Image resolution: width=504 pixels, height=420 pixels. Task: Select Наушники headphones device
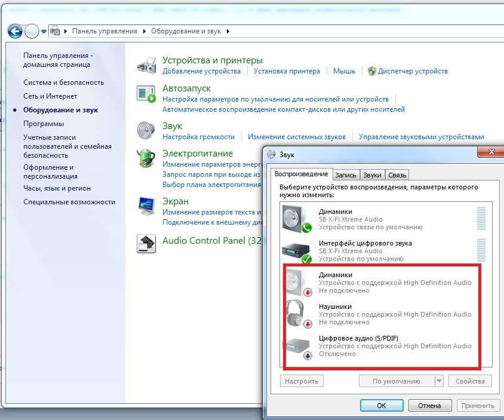tap(297, 314)
